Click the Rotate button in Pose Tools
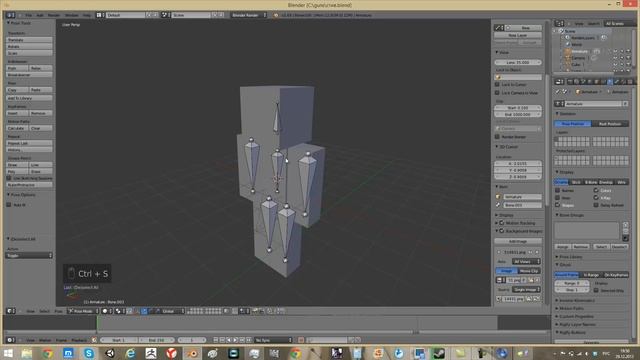The height and width of the screenshot is (360, 640). pyautogui.click(x=29, y=47)
